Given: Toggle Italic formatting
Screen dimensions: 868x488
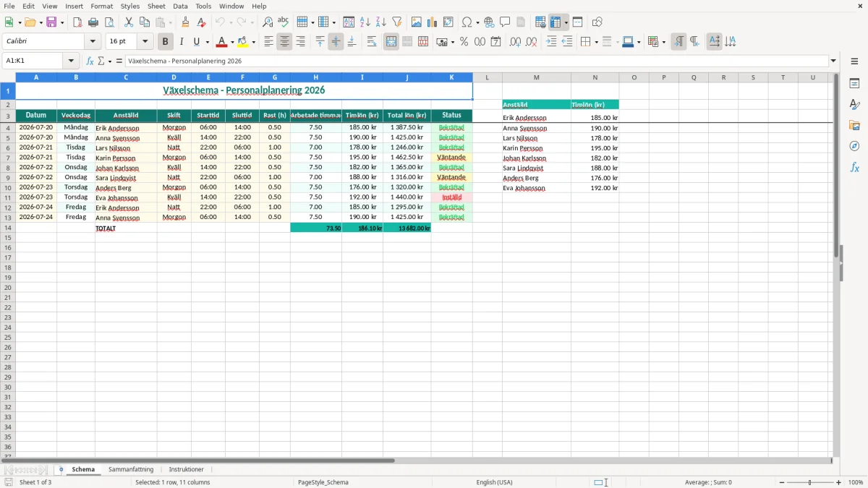Looking at the screenshot, I should tap(181, 42).
